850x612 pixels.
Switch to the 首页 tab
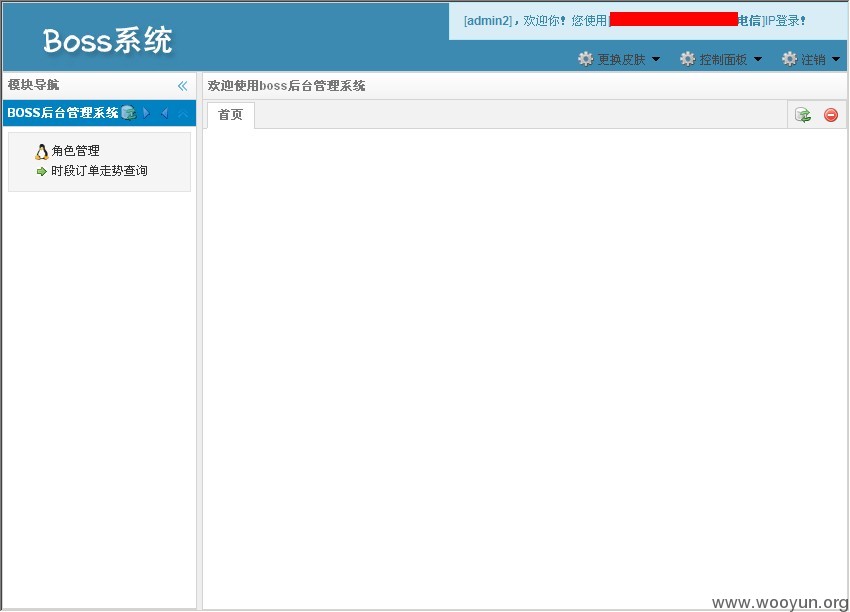[230, 115]
